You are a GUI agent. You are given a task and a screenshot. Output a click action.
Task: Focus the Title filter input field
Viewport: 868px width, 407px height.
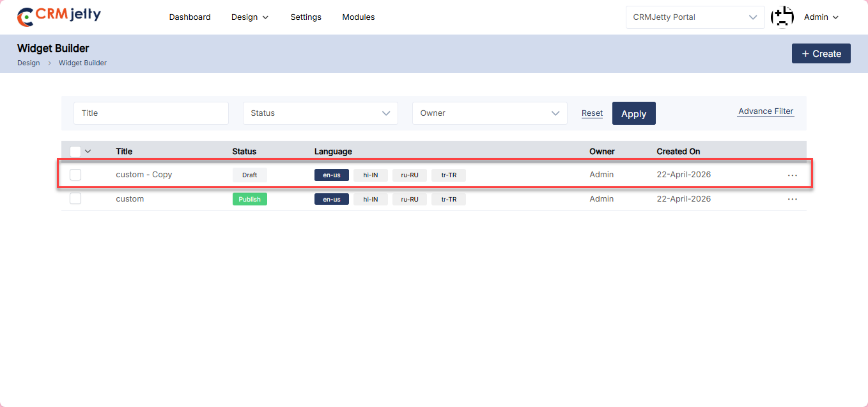point(151,113)
